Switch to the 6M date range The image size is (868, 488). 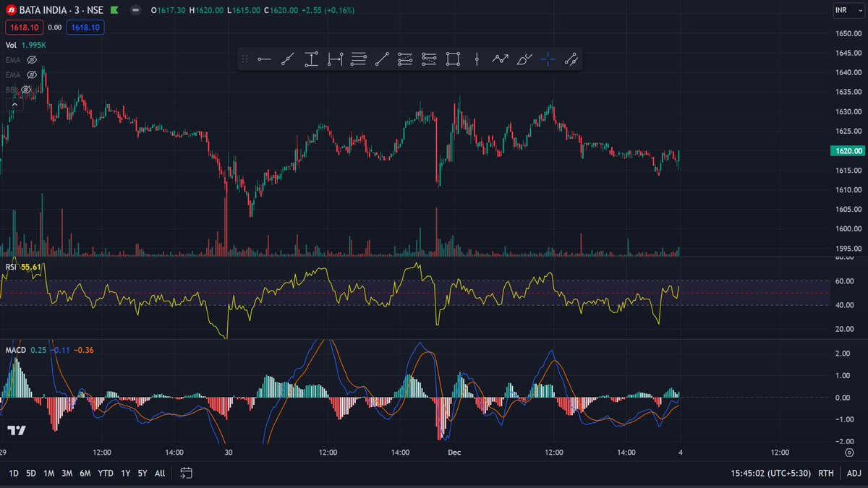(x=85, y=474)
